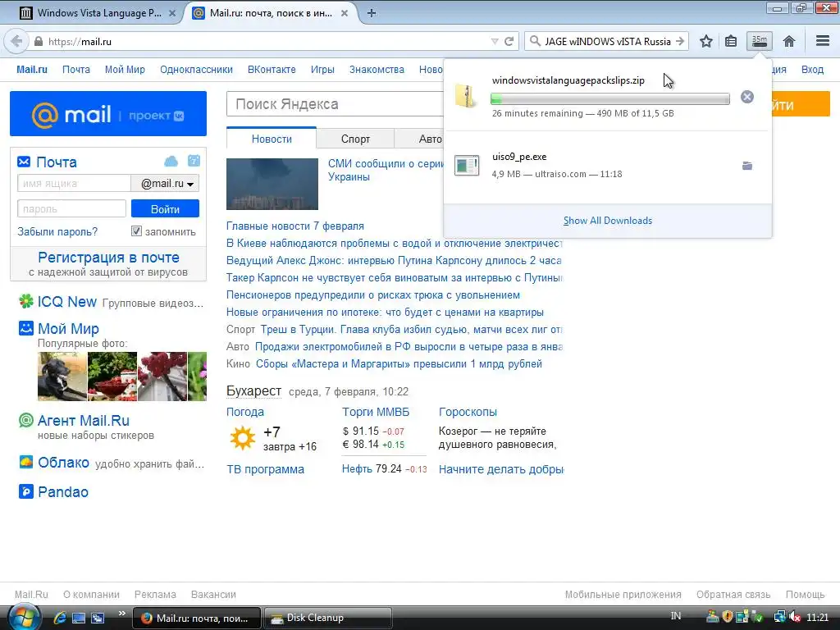Open ВКонтакте in top navigation

[x=272, y=70]
